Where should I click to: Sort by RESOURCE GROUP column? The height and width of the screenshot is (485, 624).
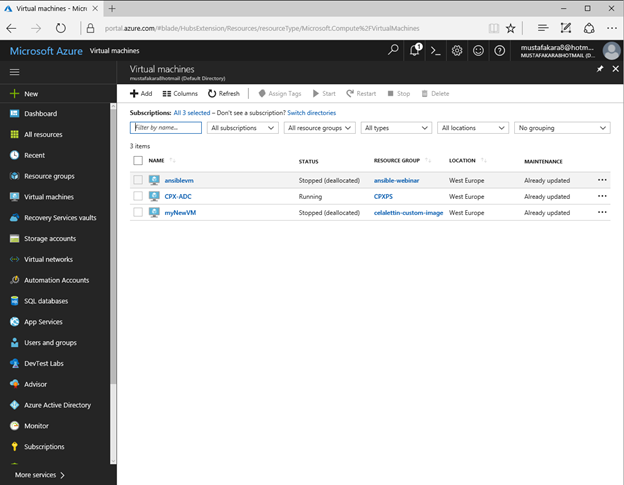tap(397, 160)
